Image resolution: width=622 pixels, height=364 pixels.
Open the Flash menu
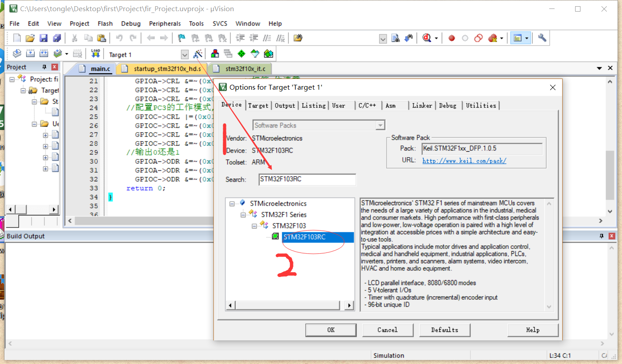(105, 24)
